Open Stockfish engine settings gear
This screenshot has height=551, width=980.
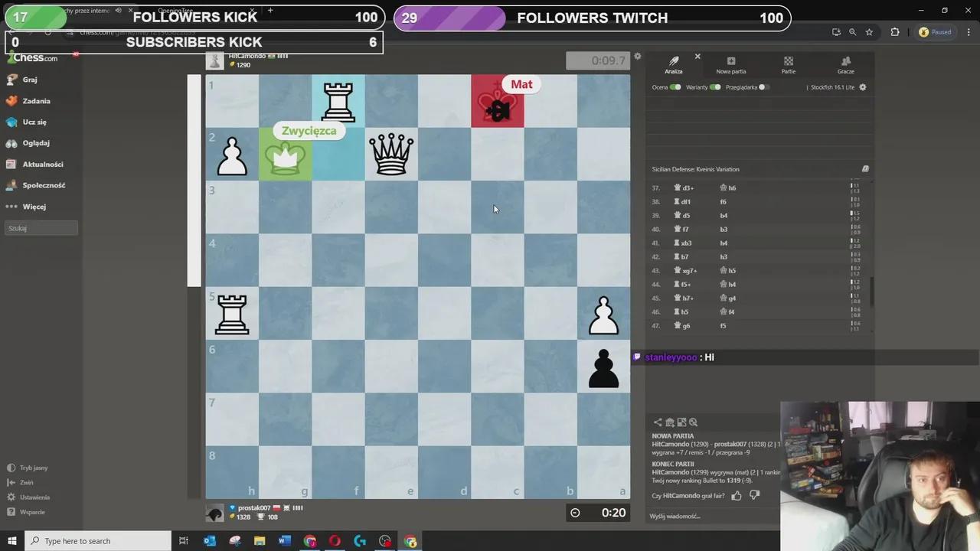coord(863,87)
